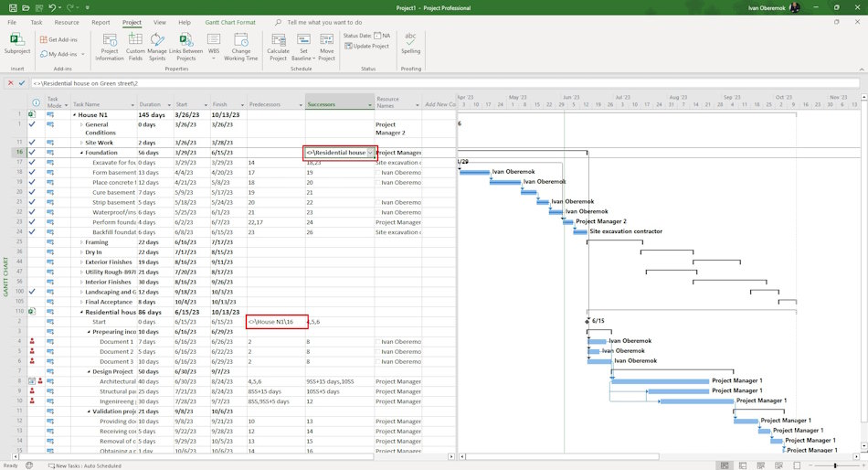868x470 pixels.
Task: Open the My Add-ins dropdown arrow
Action: pos(83,54)
